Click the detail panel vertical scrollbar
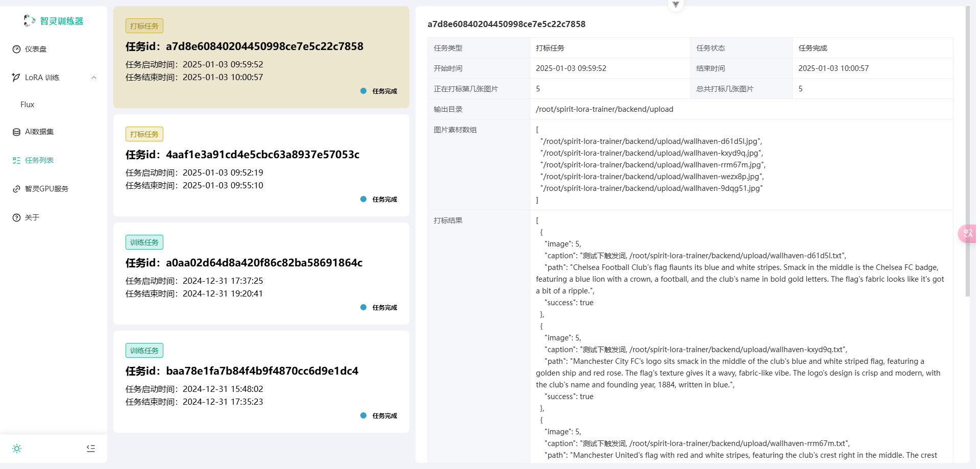This screenshot has width=980, height=469. 968,152
